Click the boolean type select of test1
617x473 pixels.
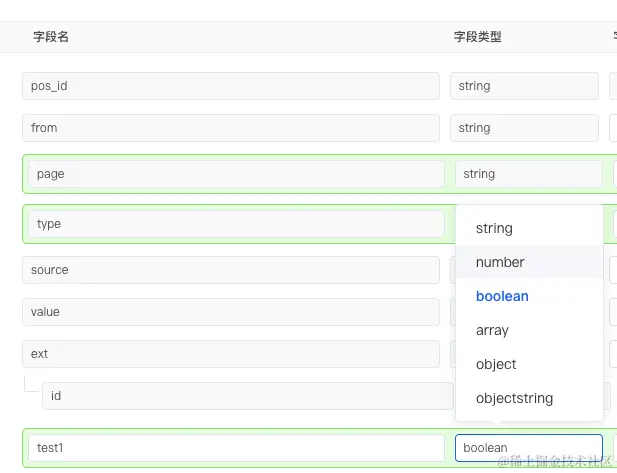(x=529, y=448)
